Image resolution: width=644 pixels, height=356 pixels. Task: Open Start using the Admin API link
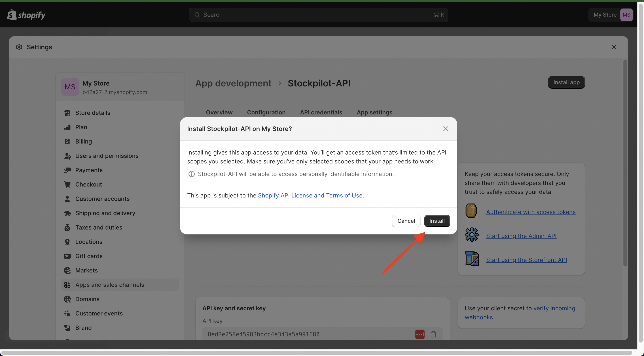click(521, 236)
